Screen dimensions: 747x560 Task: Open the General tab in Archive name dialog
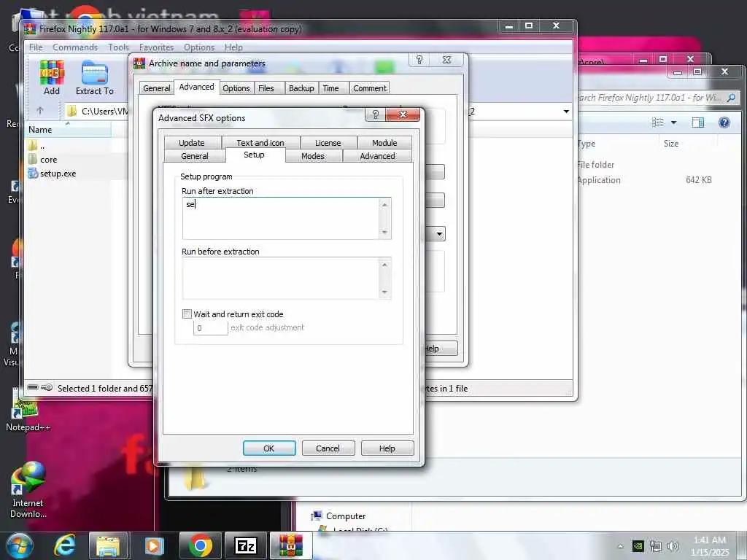point(156,88)
